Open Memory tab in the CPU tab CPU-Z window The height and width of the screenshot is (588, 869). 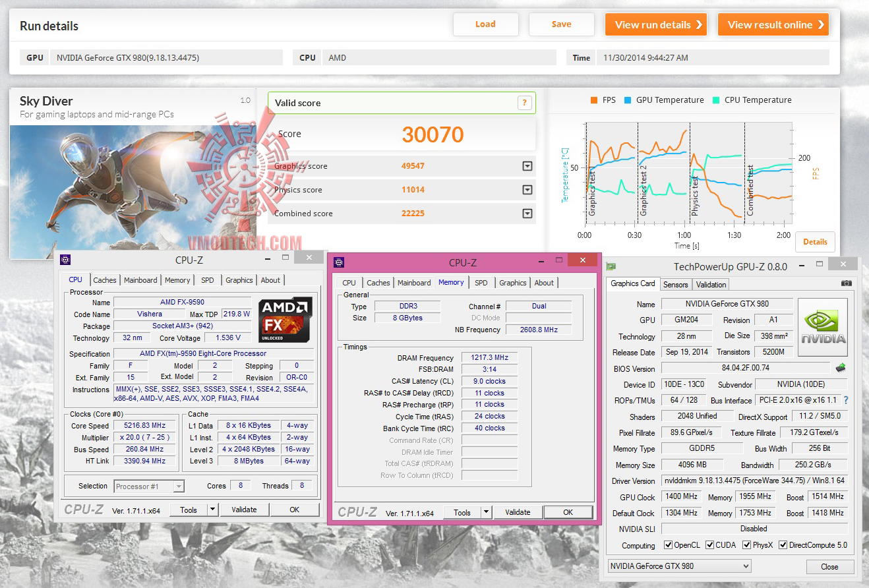[x=177, y=280]
